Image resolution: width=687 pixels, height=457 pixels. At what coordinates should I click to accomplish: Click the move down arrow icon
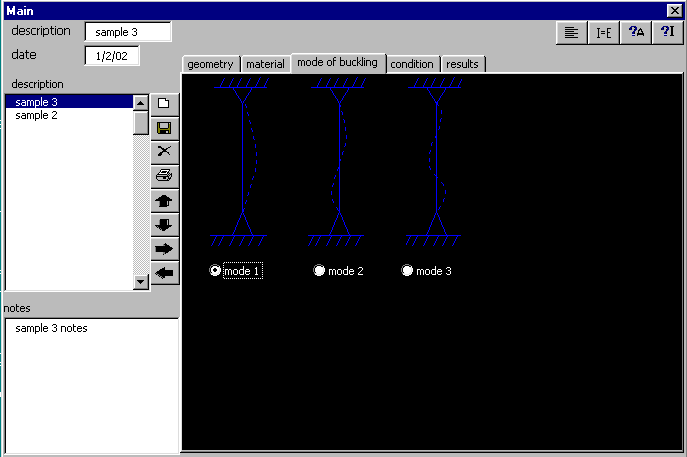coord(164,224)
